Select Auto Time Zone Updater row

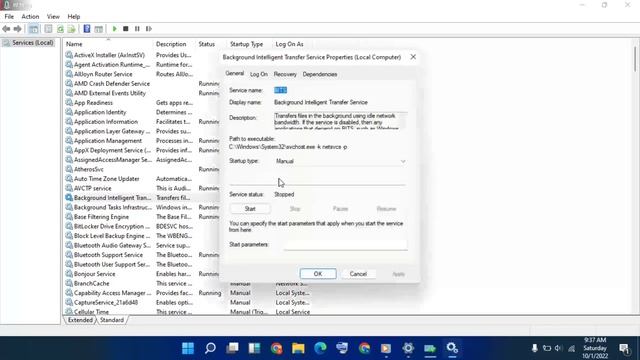click(107, 179)
